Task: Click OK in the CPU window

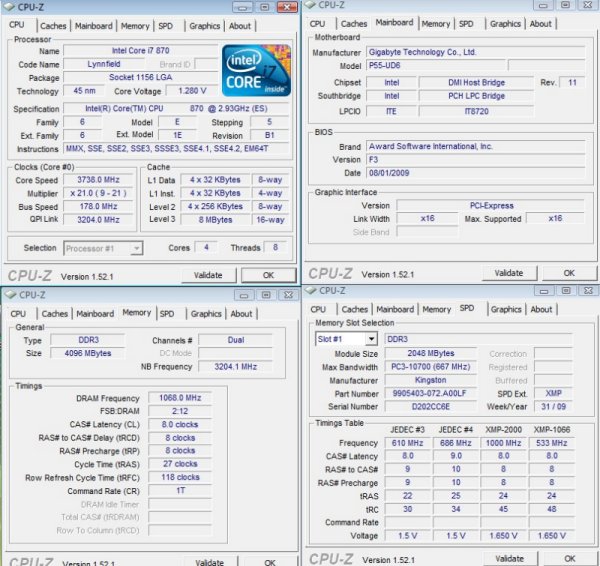Action: [268, 275]
